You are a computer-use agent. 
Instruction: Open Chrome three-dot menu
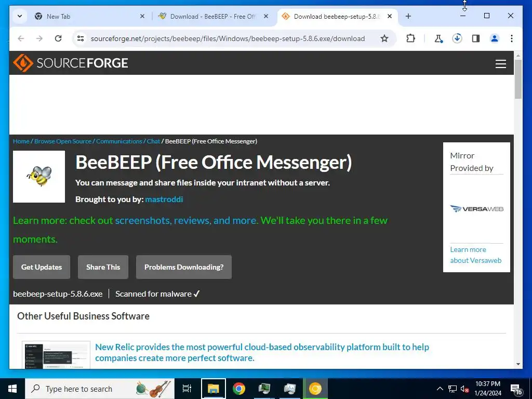(x=512, y=38)
